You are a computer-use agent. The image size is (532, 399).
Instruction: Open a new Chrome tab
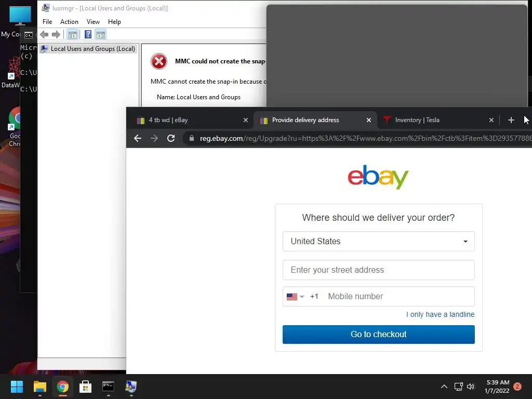[x=511, y=120]
